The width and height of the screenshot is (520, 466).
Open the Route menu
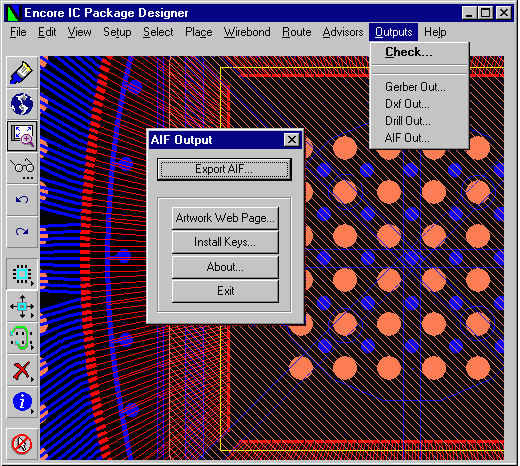coord(297,32)
